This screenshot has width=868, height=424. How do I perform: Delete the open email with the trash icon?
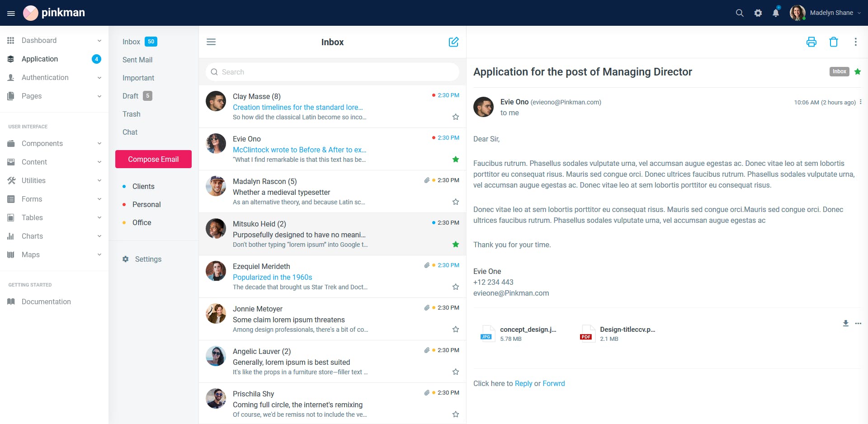pos(833,42)
